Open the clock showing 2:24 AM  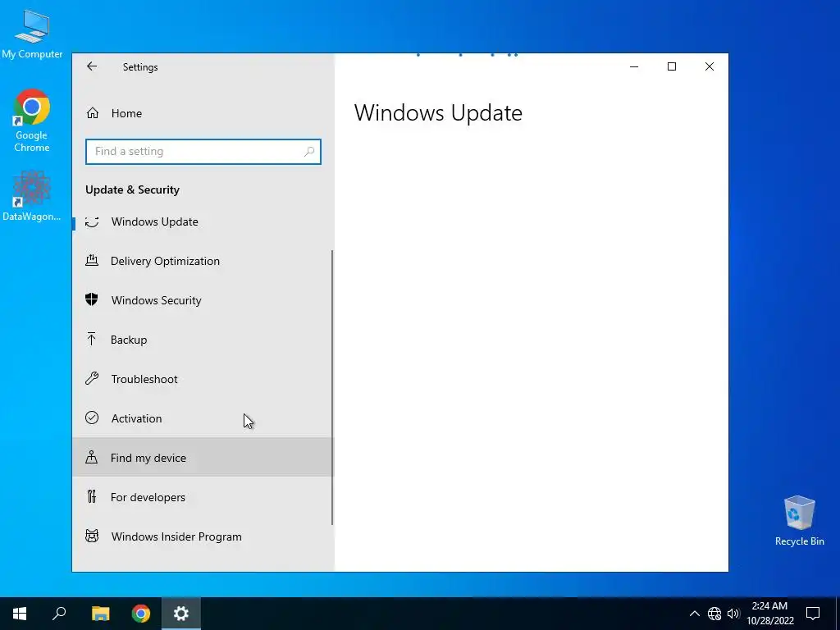click(769, 614)
